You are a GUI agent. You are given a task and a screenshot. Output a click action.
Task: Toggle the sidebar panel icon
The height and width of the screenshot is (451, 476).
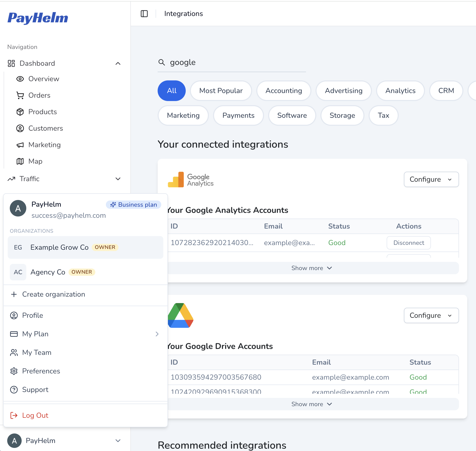point(144,14)
